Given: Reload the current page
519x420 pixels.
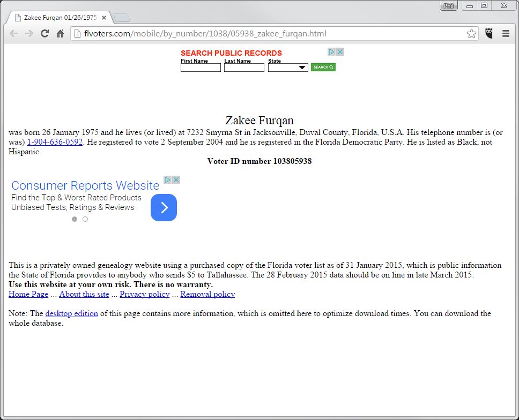Looking at the screenshot, I should (x=45, y=34).
